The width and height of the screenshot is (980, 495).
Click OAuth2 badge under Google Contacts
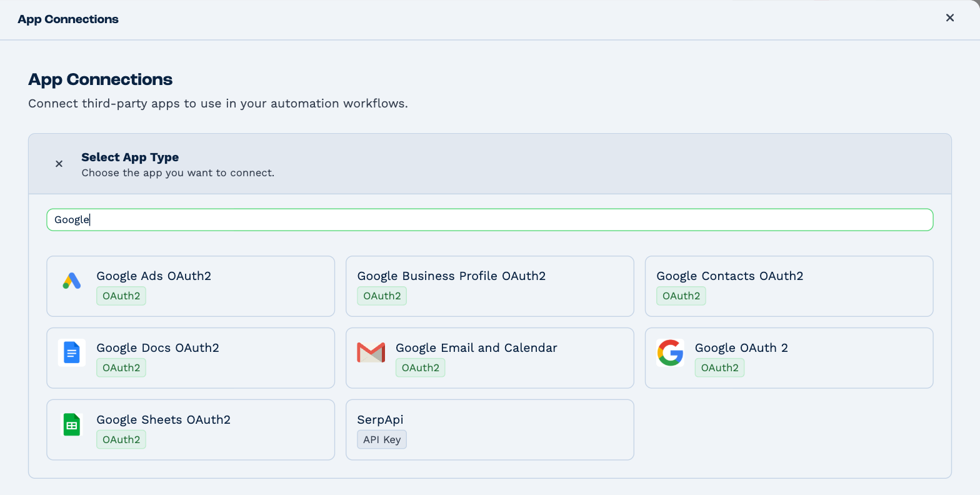click(x=681, y=296)
